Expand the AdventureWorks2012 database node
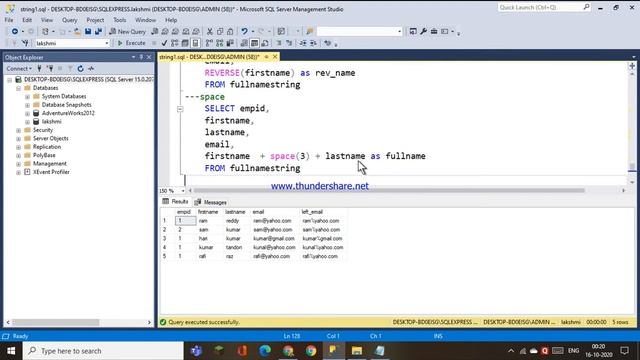 (27, 113)
